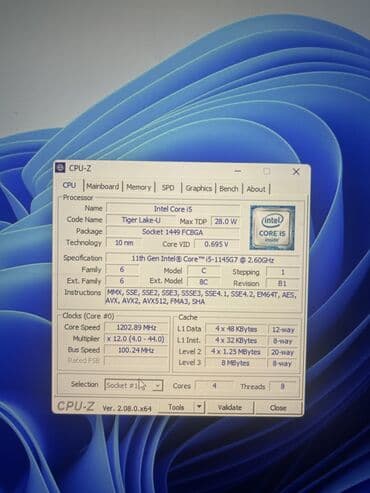Open the Bench tab
Viewport: 370px width, 493px height.
(229, 189)
